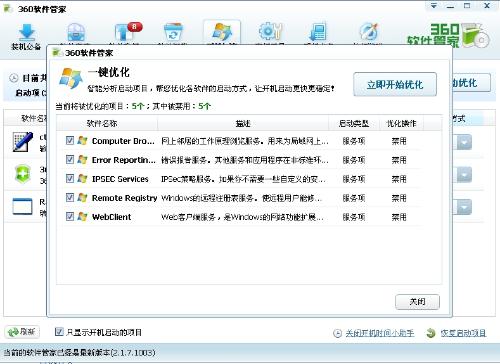Sort by the 启动类型 column header
The width and height of the screenshot is (500, 364).
[x=354, y=123]
